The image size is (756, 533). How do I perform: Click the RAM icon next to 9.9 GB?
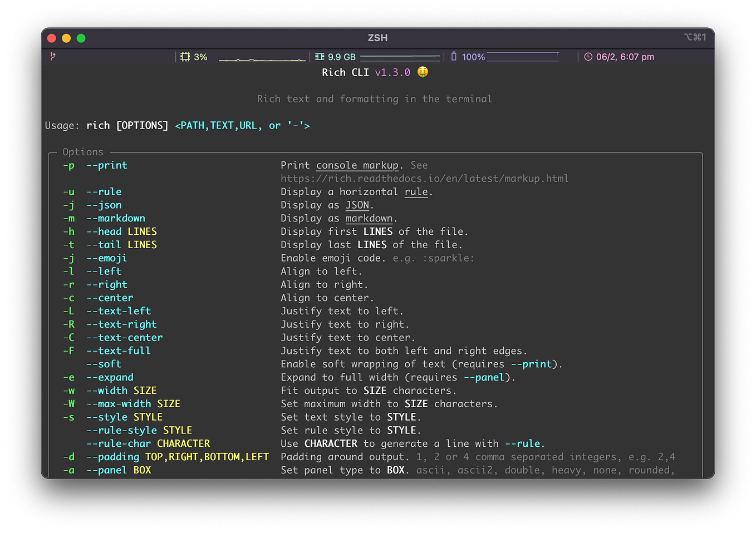tap(319, 56)
